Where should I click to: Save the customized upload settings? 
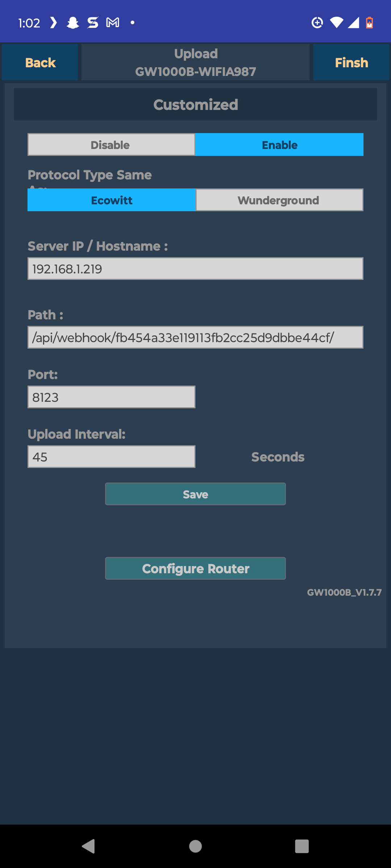[195, 494]
